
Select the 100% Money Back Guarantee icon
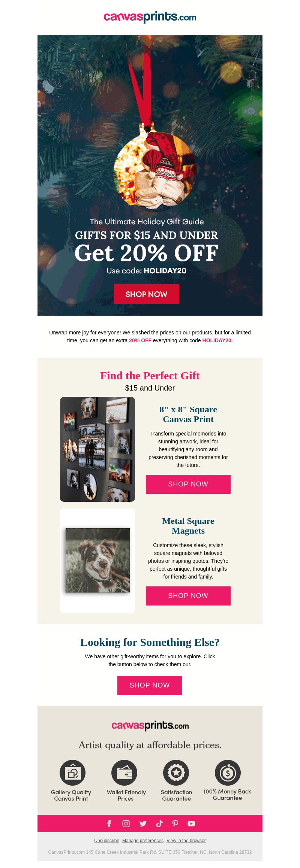click(x=228, y=773)
